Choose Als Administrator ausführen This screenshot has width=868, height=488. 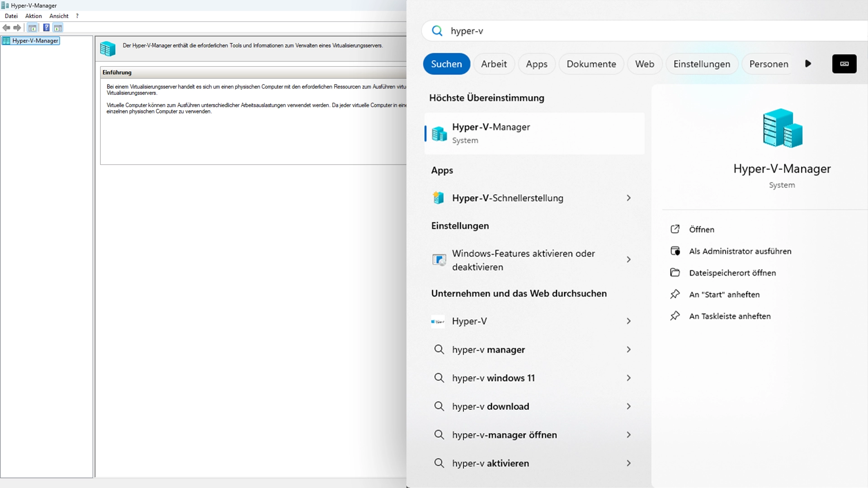click(740, 251)
